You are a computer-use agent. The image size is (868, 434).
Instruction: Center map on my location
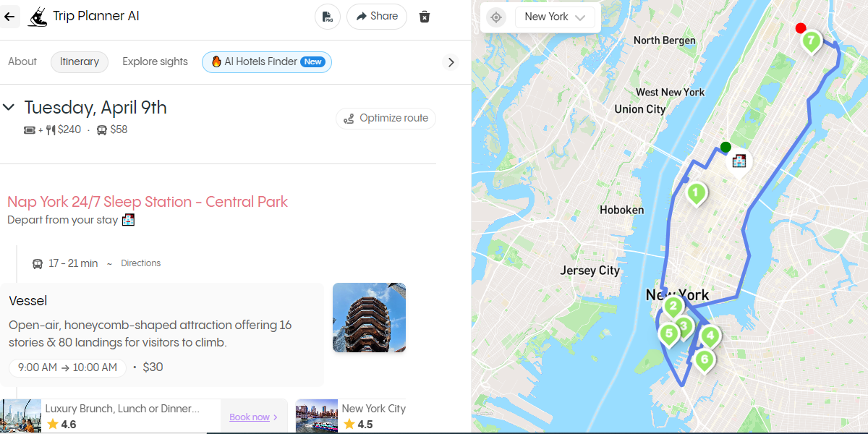click(496, 17)
